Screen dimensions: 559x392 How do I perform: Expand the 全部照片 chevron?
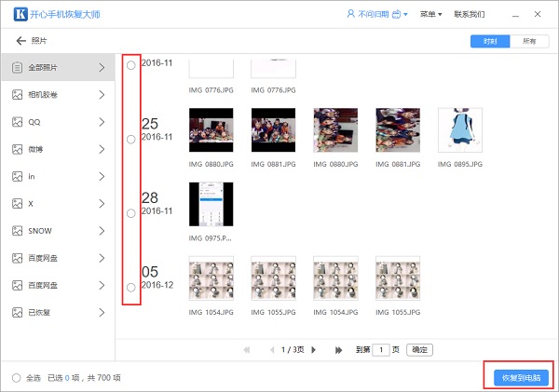102,67
